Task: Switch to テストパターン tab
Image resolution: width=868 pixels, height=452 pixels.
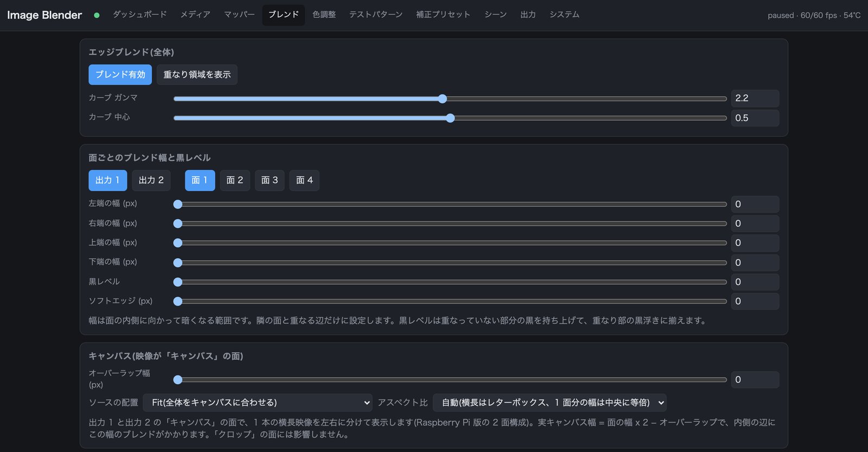Action: [375, 15]
